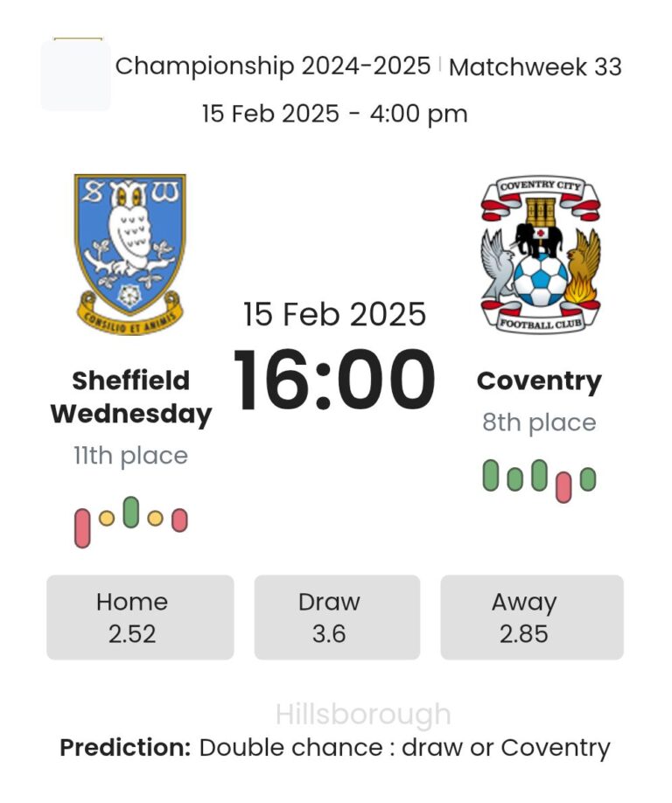The width and height of the screenshot is (672, 803).
Task: Click the large 16:00 kick-off time
Action: pyautogui.click(x=334, y=381)
